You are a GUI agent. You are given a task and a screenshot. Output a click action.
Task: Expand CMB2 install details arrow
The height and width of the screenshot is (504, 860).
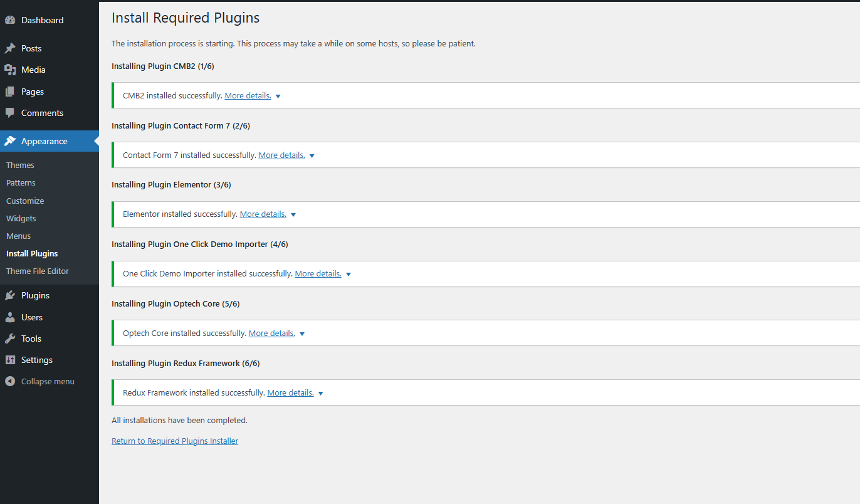tap(278, 97)
